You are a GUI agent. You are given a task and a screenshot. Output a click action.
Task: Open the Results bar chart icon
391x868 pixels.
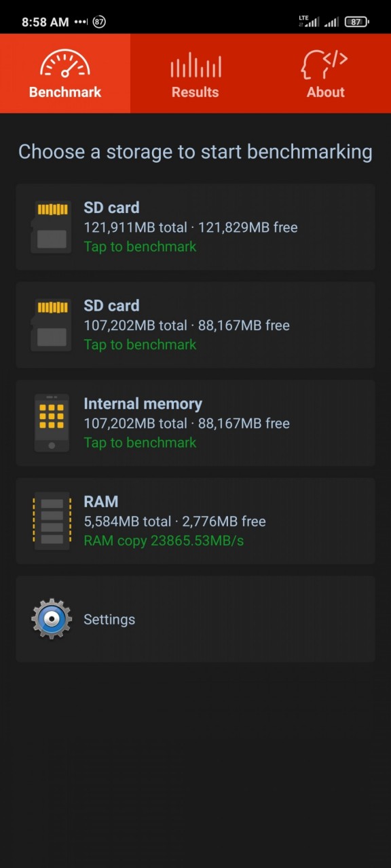pos(195,64)
